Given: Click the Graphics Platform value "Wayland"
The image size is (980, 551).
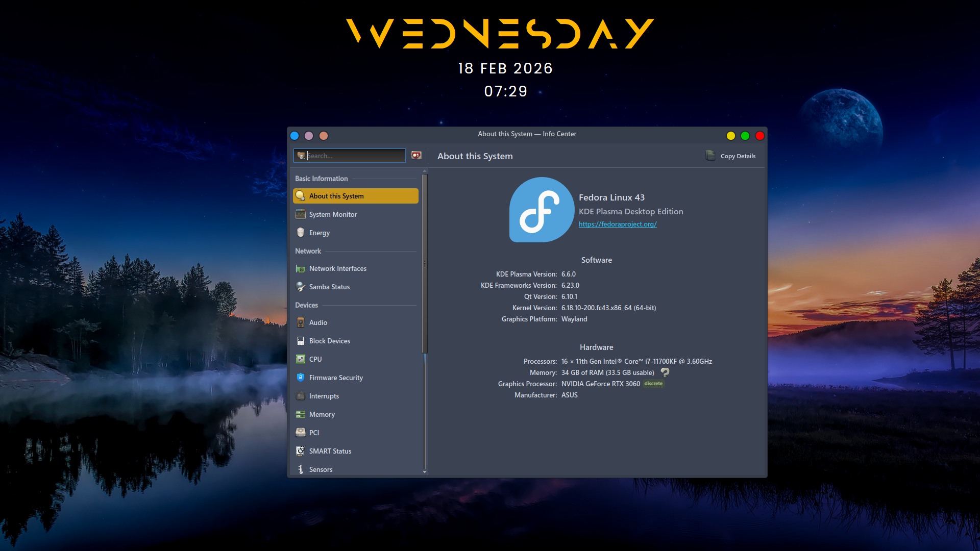Looking at the screenshot, I should pyautogui.click(x=574, y=319).
